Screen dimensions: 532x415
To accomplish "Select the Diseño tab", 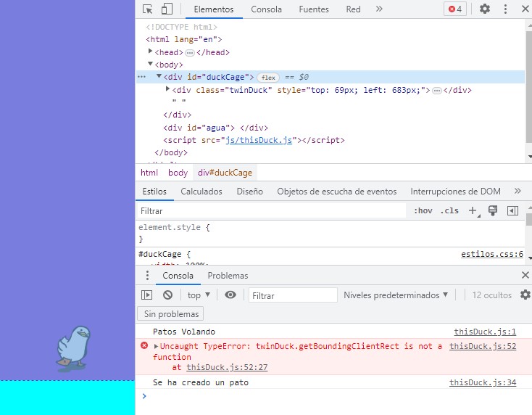I will pyautogui.click(x=250, y=192).
